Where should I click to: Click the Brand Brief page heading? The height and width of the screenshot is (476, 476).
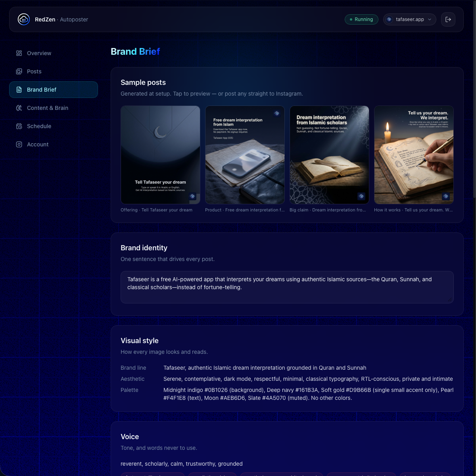(135, 52)
